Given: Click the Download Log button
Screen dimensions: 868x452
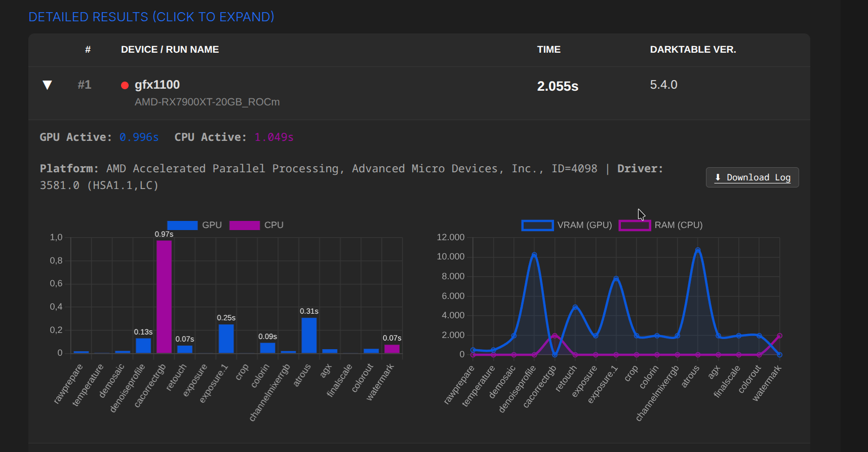Looking at the screenshot, I should click(752, 177).
